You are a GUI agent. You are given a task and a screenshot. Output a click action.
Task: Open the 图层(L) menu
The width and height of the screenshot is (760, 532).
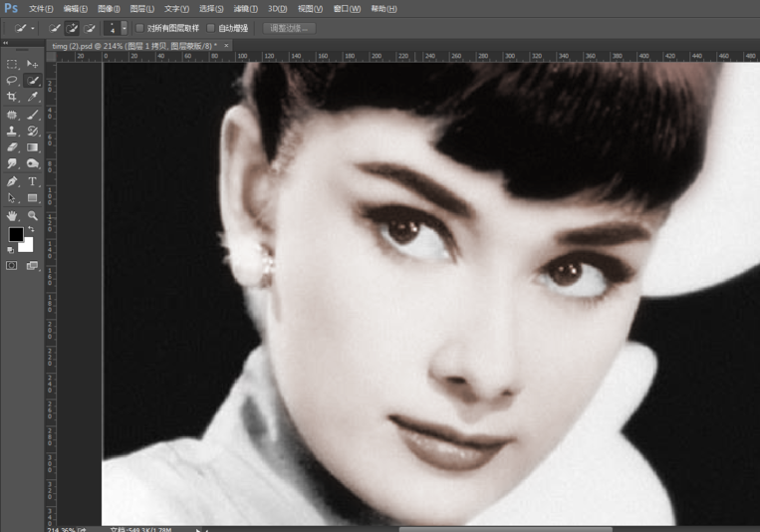coord(142,9)
